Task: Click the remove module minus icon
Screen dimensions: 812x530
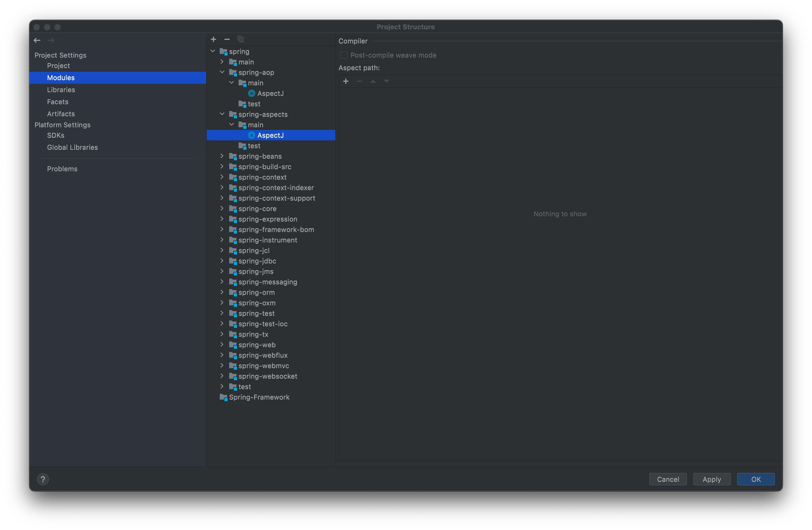Action: [x=227, y=39]
